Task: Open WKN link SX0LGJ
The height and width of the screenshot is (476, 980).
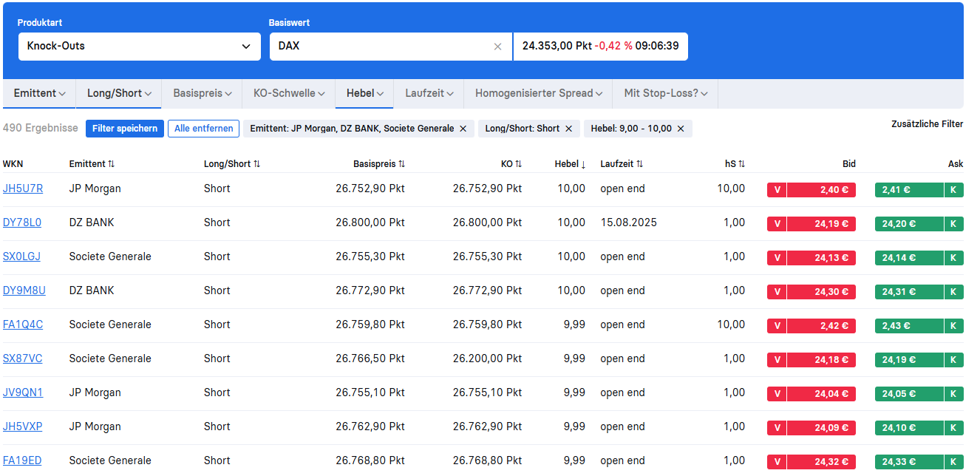Action: click(x=21, y=256)
